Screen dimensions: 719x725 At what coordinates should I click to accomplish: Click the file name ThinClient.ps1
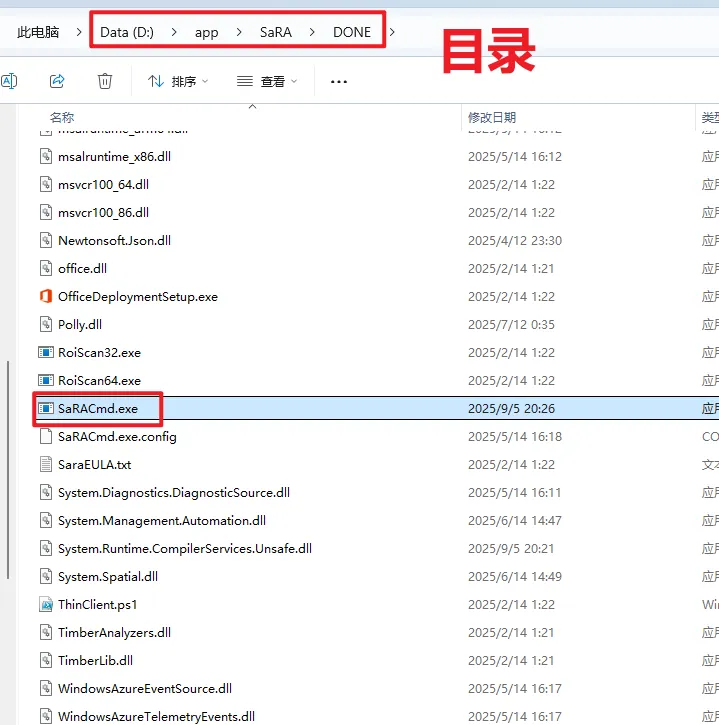tap(98, 605)
